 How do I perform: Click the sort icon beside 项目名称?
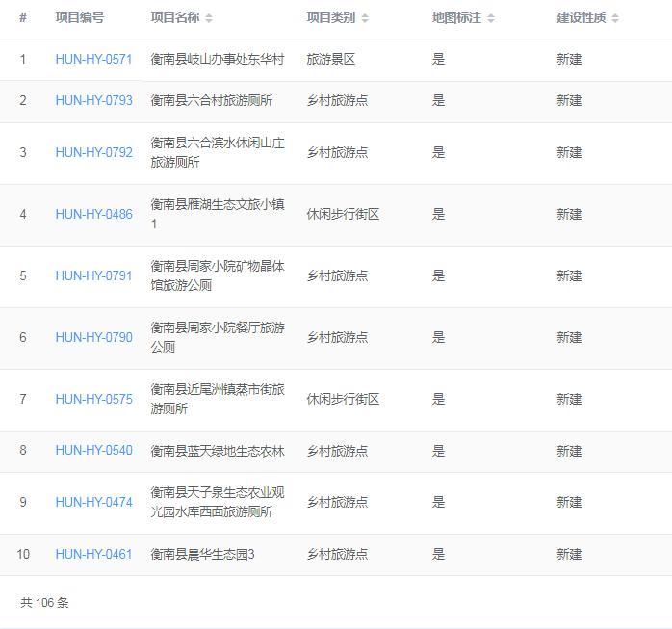209,18
